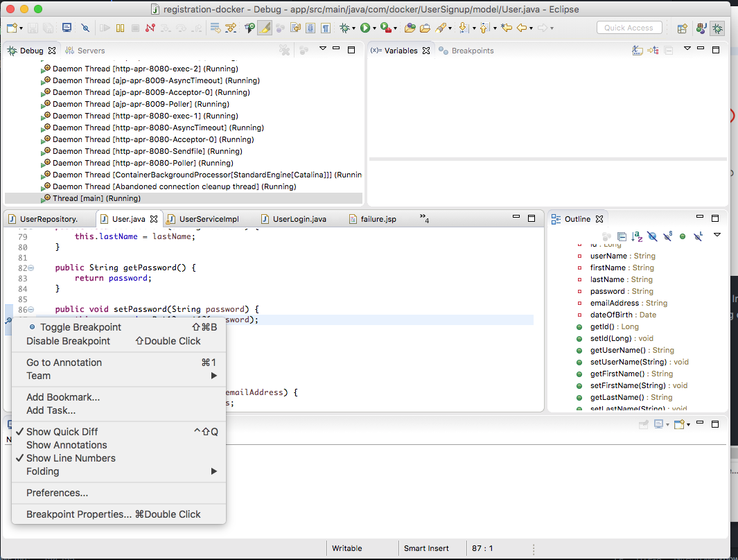Choose Toggle Breakpoint from the context menu

(x=80, y=327)
